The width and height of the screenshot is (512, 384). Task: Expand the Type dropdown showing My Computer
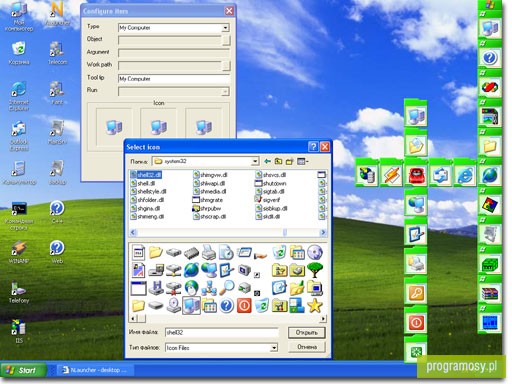[226, 28]
